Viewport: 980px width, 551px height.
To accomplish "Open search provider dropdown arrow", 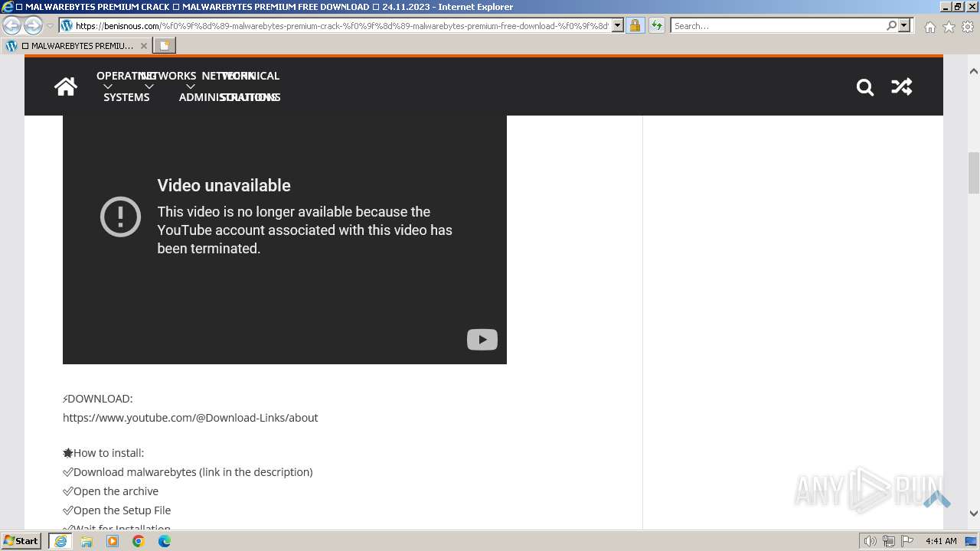I will [x=904, y=26].
